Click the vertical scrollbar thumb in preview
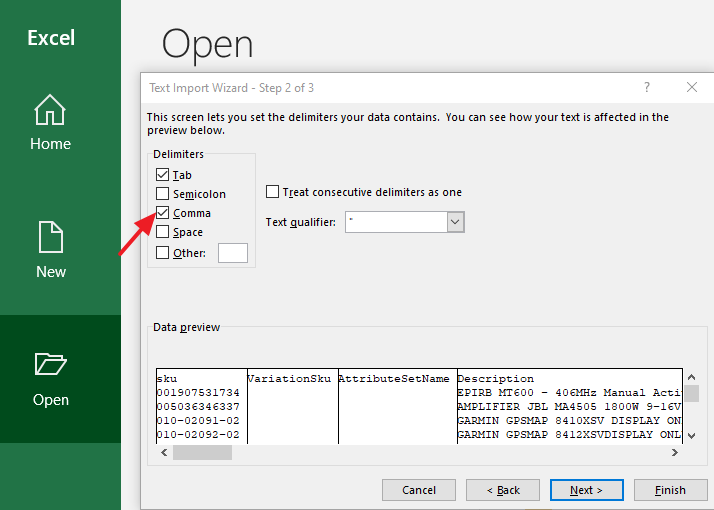The image size is (714, 510). tap(691, 393)
